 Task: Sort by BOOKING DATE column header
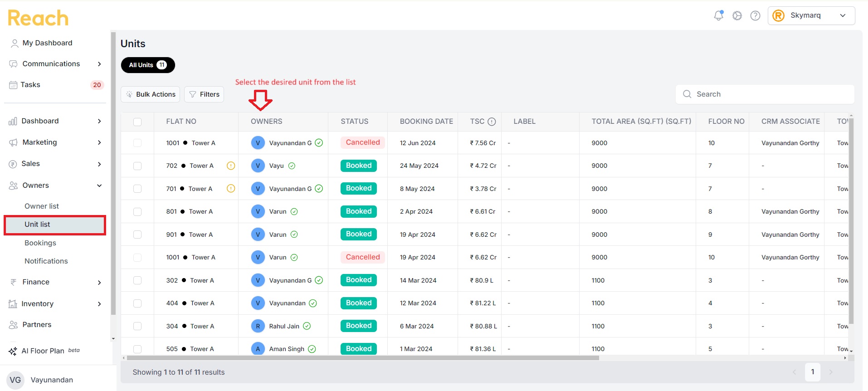tap(426, 122)
